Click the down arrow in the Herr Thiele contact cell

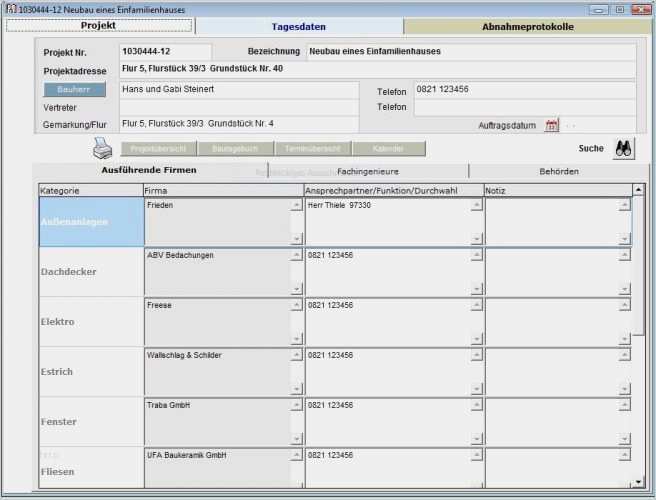(477, 239)
